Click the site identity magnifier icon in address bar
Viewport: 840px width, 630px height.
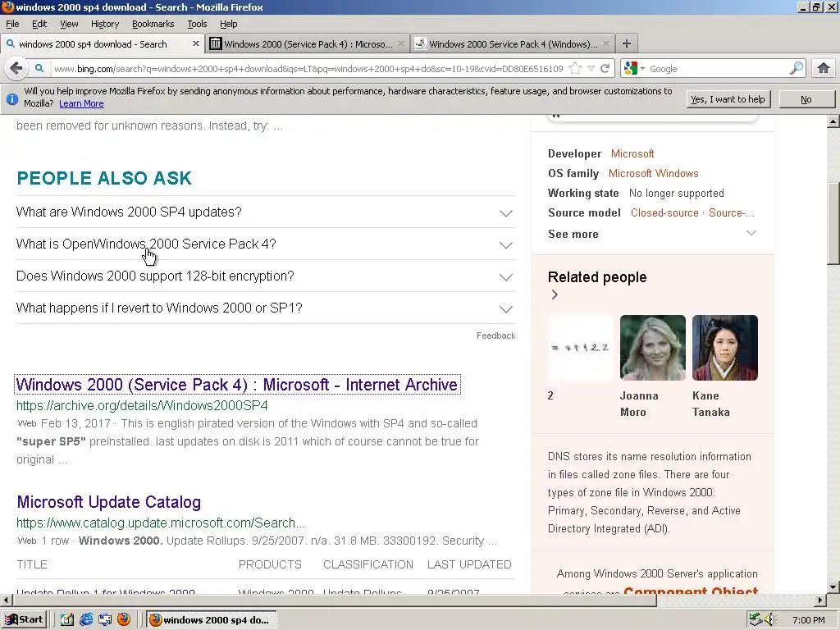click(39, 69)
